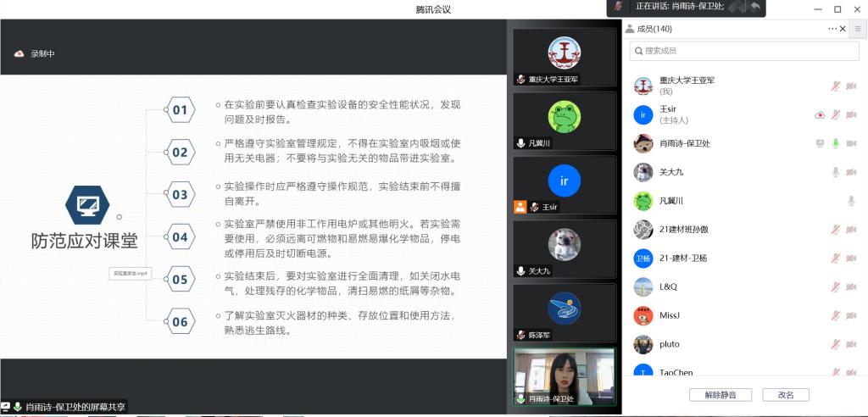Click the screen share icon beside 肖雨诗-保卫处
This screenshot has width=868, height=417.
pyautogui.click(x=820, y=143)
